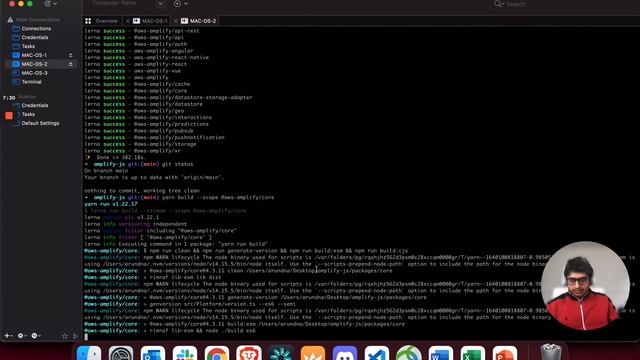This screenshot has height=360, width=640.
Task: Click the terminal cursor prompt line
Action: (86, 337)
